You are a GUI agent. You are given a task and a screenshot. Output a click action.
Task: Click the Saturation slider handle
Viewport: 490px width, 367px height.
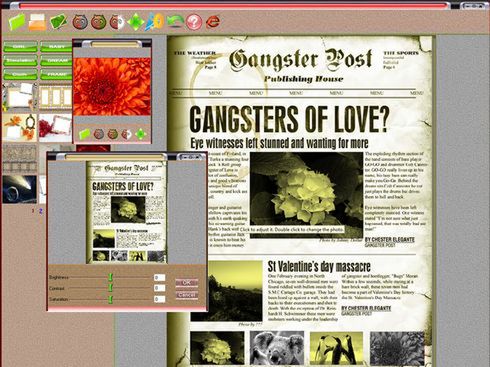click(x=111, y=299)
